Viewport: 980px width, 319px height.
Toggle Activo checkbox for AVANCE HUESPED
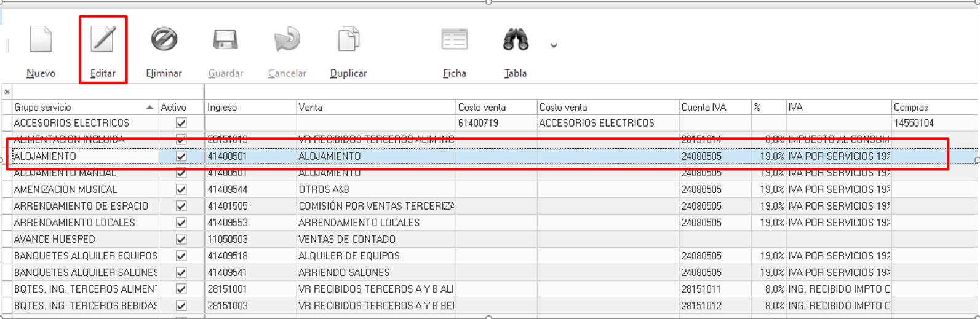181,239
